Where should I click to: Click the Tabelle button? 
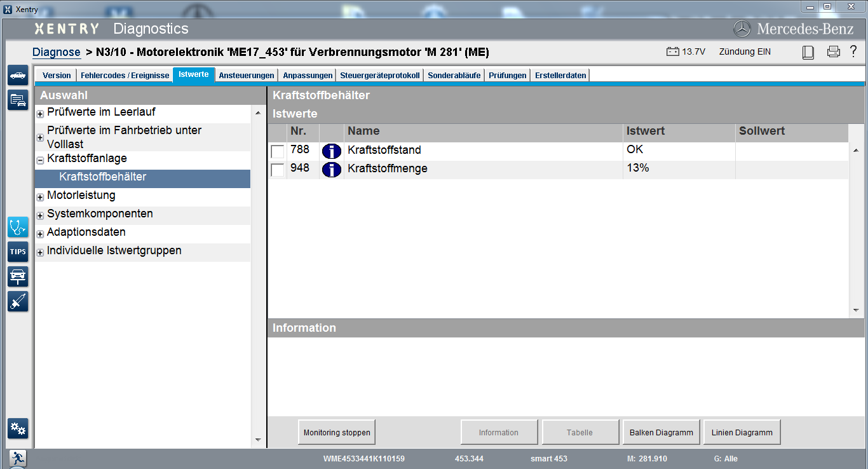tap(580, 432)
